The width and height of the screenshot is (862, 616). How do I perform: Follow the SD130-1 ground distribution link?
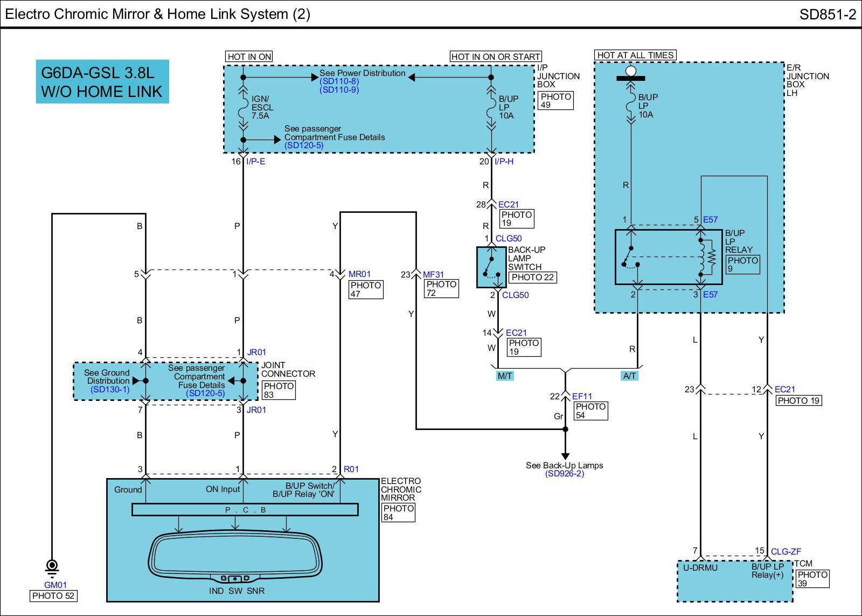110,389
